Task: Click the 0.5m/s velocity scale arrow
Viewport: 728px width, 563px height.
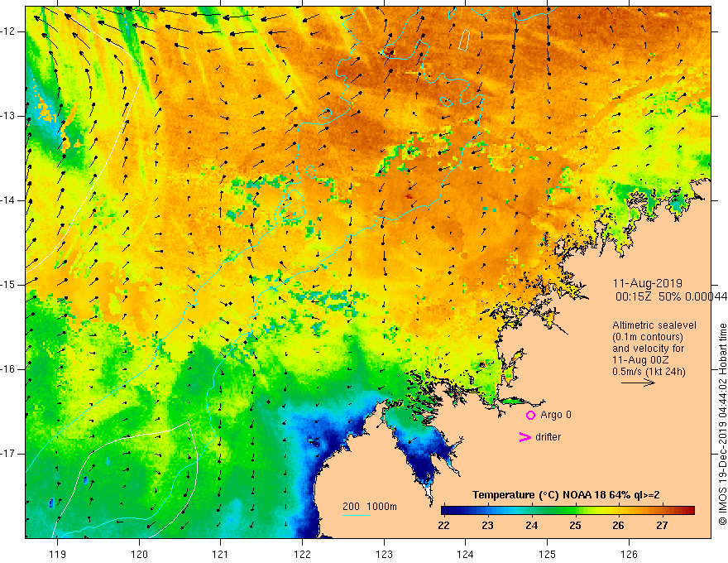Action: coord(639,383)
